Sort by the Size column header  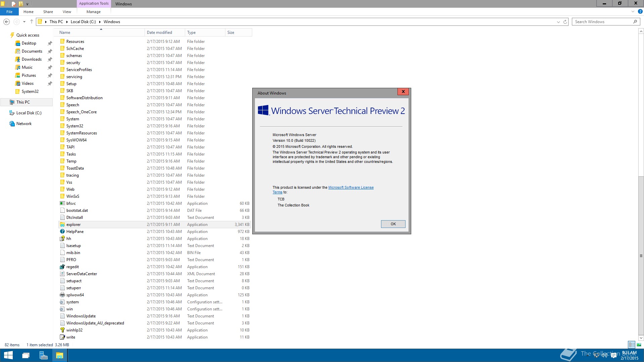238,33
